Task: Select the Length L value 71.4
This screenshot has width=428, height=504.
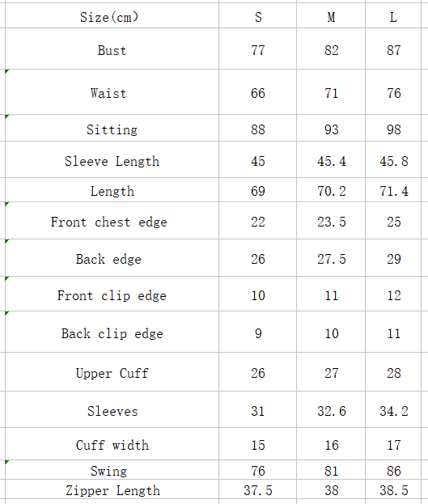Action: tap(393, 190)
